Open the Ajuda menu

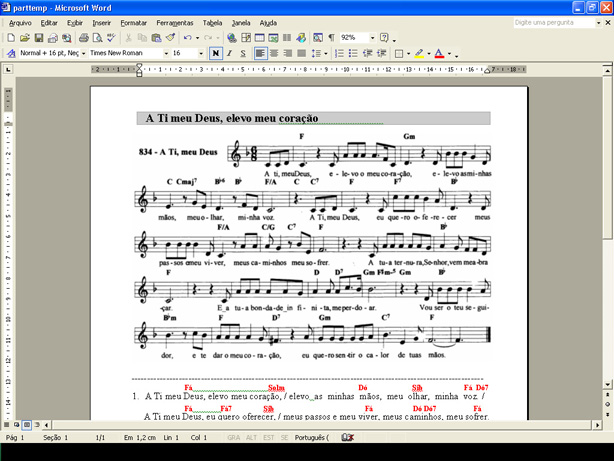[268, 23]
